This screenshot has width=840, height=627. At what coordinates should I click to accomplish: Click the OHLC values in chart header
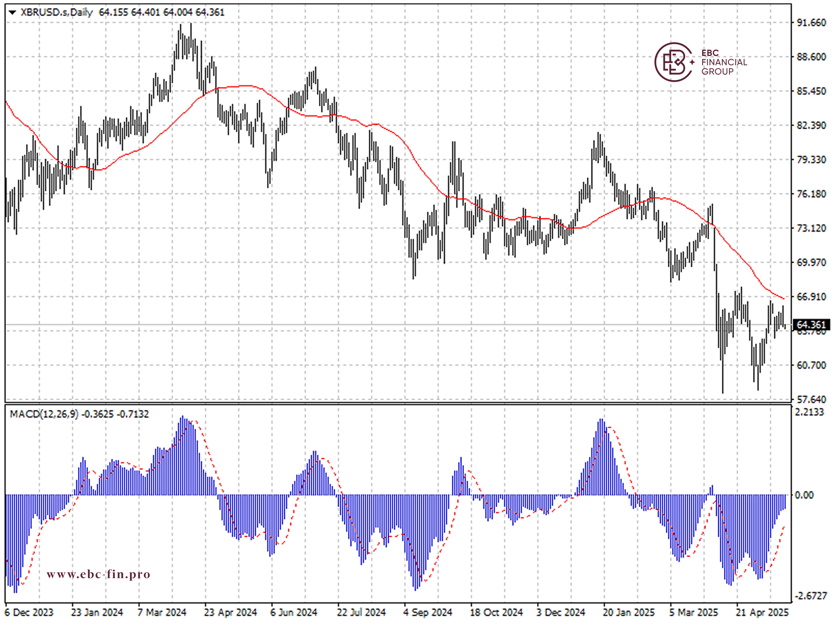tap(162, 12)
